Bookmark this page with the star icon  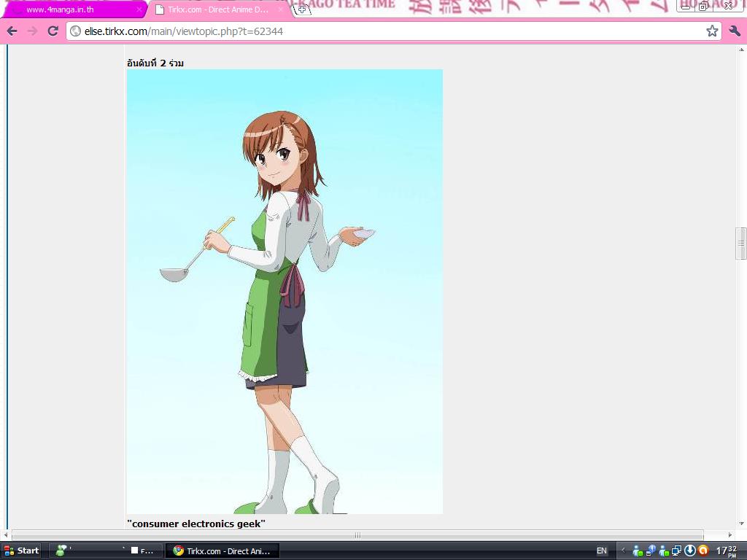712,31
